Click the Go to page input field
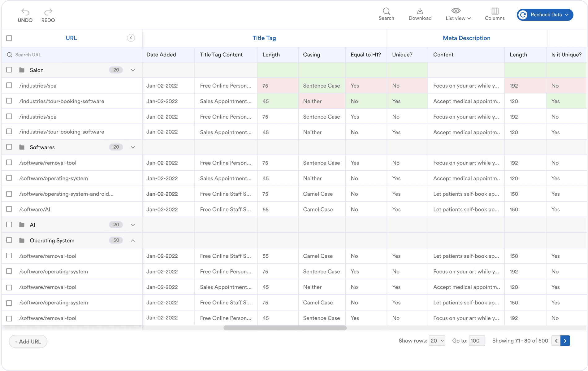 click(x=477, y=341)
